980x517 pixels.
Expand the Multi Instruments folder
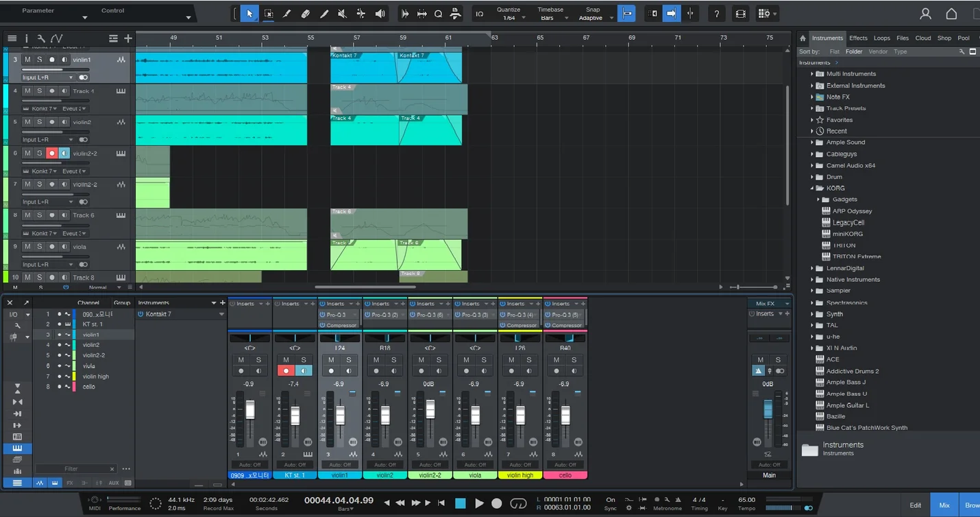click(x=812, y=74)
